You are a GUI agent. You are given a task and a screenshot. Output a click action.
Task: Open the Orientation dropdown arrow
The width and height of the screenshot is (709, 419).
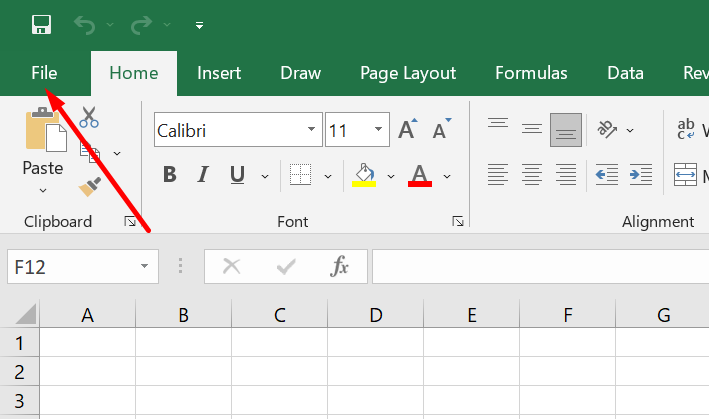coord(630,131)
